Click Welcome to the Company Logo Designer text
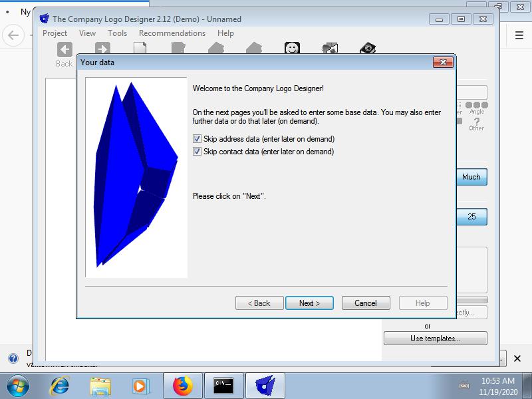 pos(258,88)
